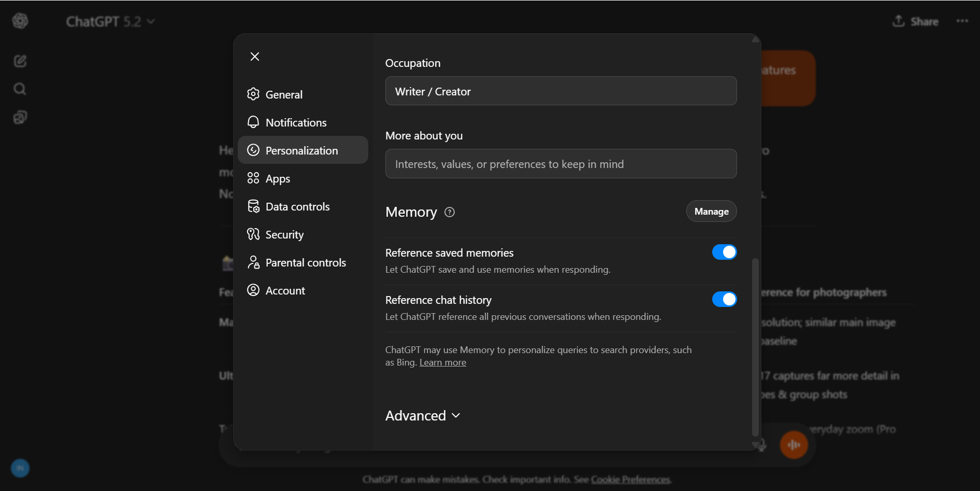Image resolution: width=980 pixels, height=491 pixels.
Task: Open the library images icon in sidebar
Action: point(20,118)
